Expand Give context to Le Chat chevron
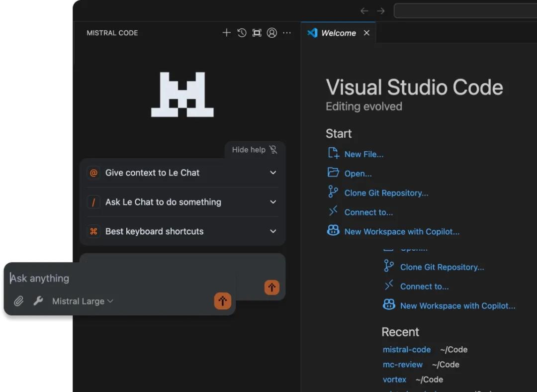This screenshot has width=537, height=392. (x=273, y=173)
